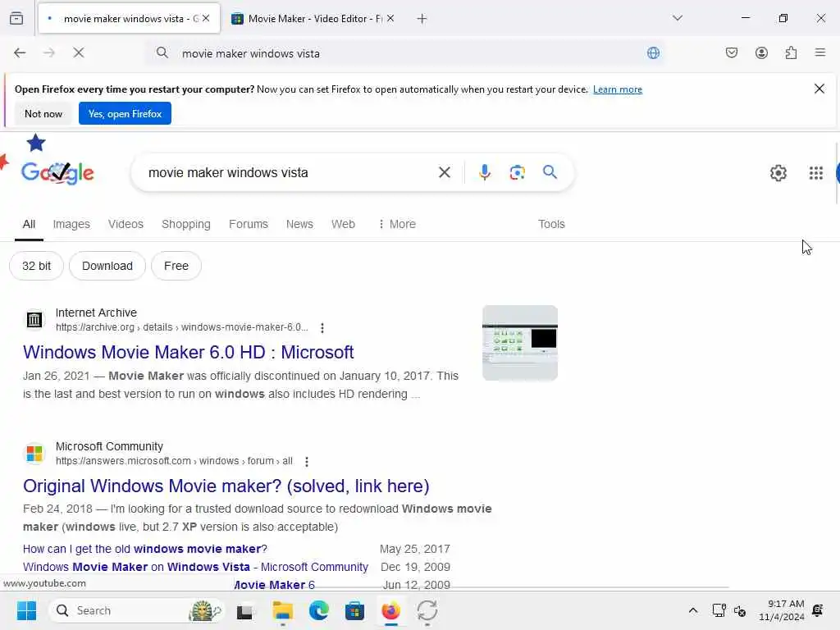Image resolution: width=840 pixels, height=630 pixels.
Task: Click the Internet Archive site icon
Action: [34, 320]
